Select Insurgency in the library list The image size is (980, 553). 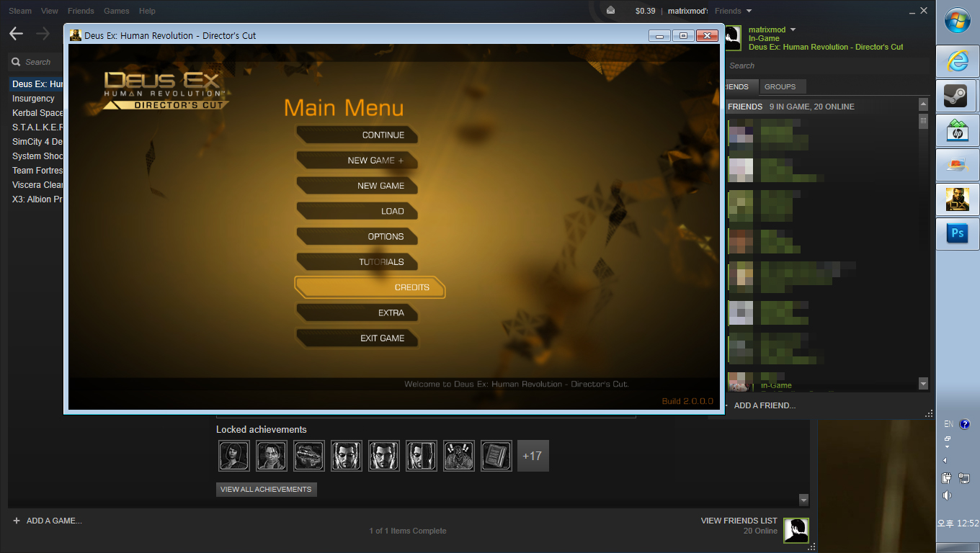point(37,99)
